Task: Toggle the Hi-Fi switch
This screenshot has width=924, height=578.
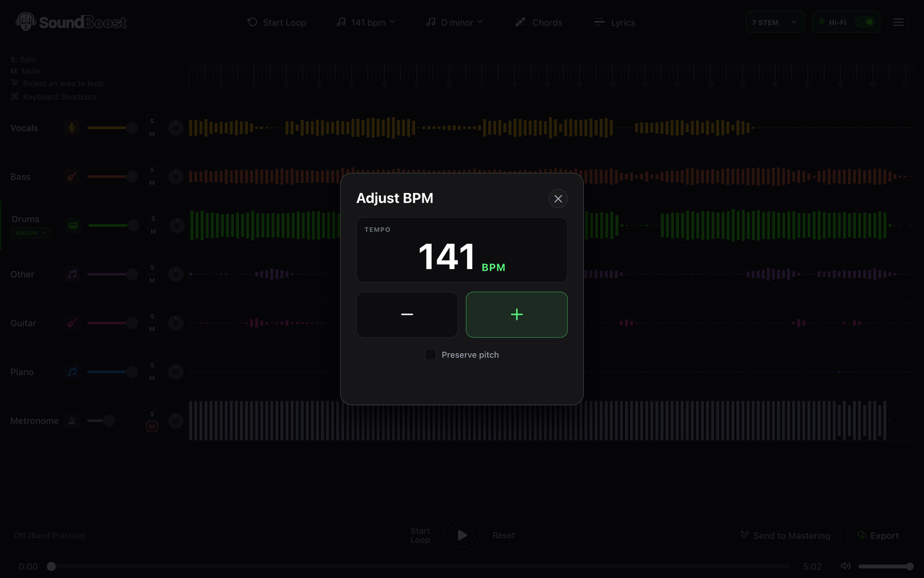Action: (865, 22)
